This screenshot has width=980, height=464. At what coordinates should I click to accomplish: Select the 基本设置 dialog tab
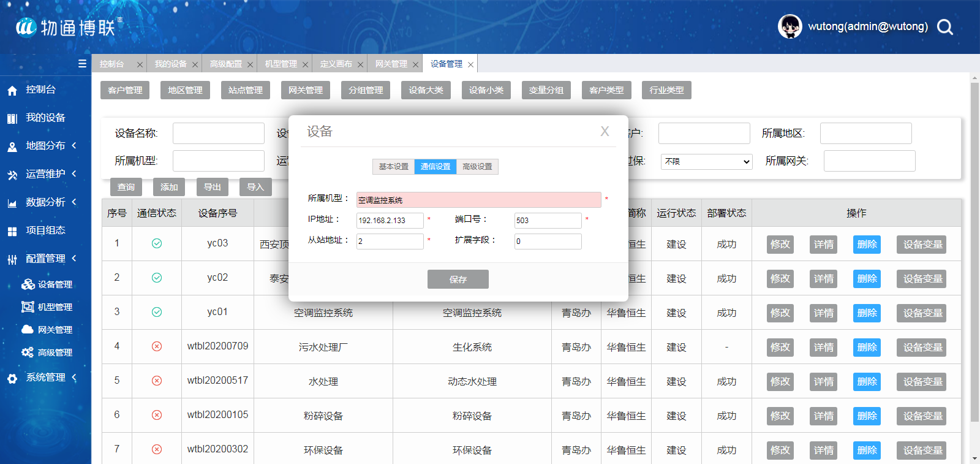click(393, 167)
